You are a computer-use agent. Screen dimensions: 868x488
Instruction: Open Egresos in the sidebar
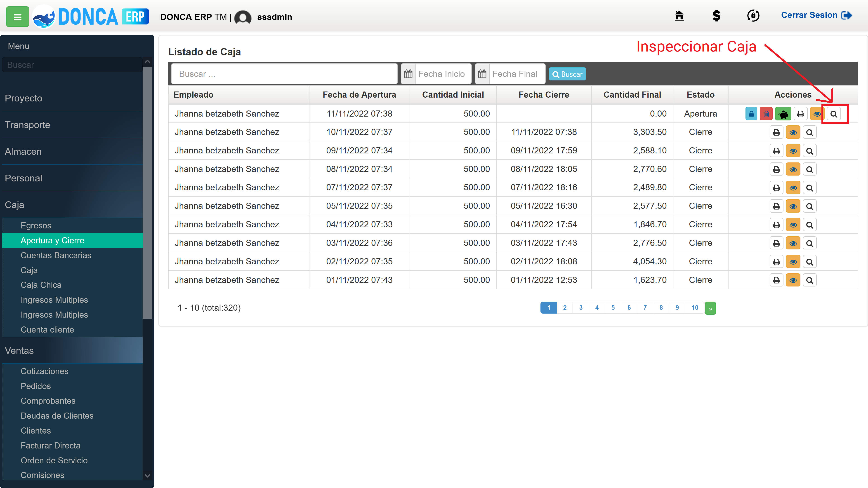click(72, 225)
